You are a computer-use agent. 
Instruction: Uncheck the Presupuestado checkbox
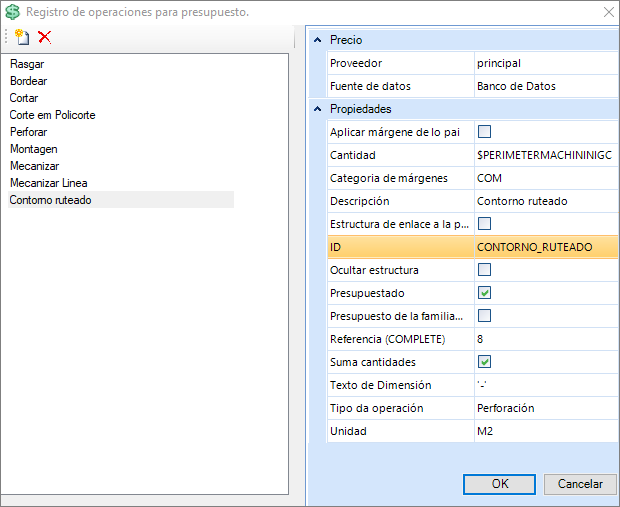(485, 293)
